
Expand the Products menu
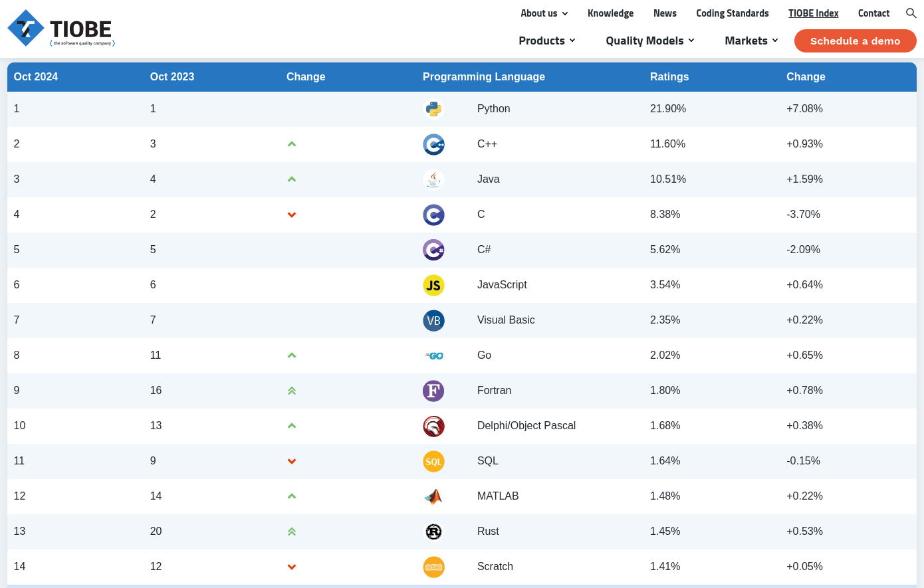point(546,41)
